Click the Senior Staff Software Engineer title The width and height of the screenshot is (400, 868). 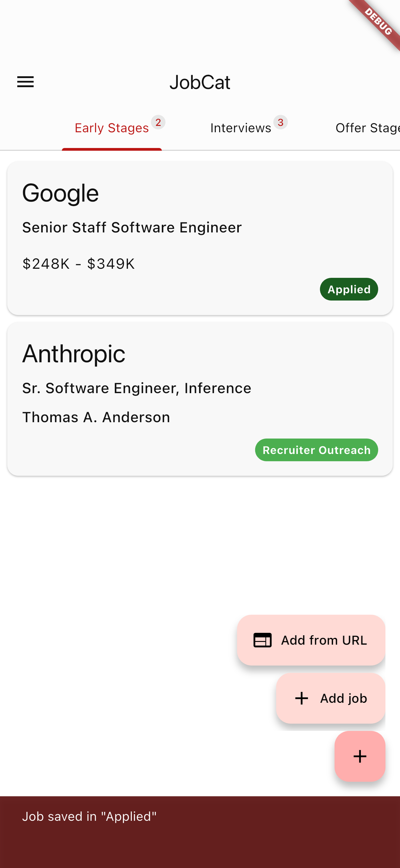coord(132,228)
